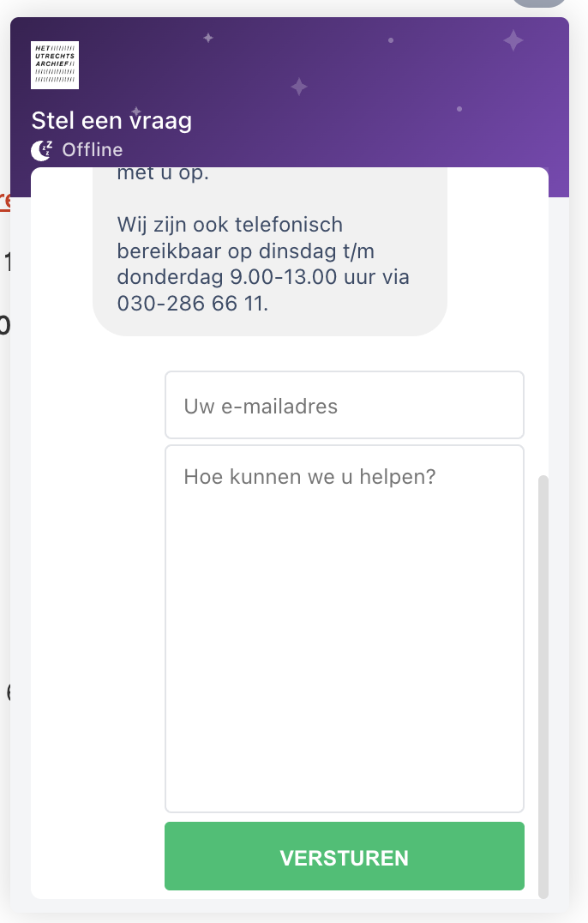The image size is (588, 923).
Task: Select the "Stel een vraag" header title
Action: [x=111, y=120]
